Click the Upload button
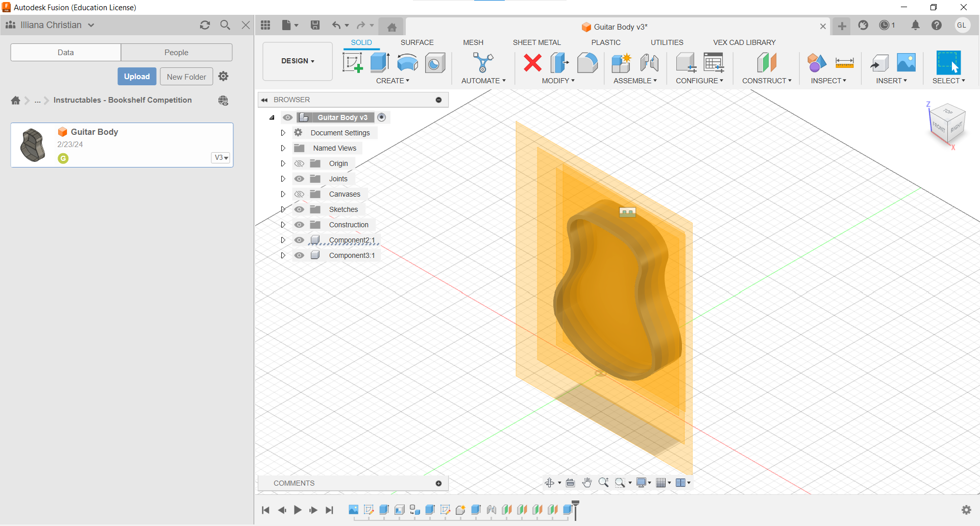This screenshot has height=526, width=980. (x=137, y=77)
